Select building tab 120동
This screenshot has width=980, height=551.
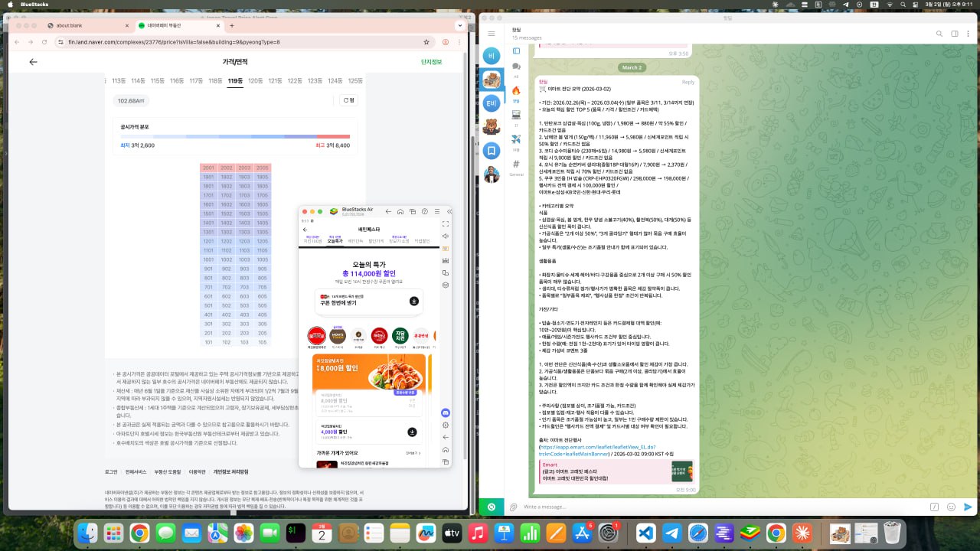(x=255, y=80)
